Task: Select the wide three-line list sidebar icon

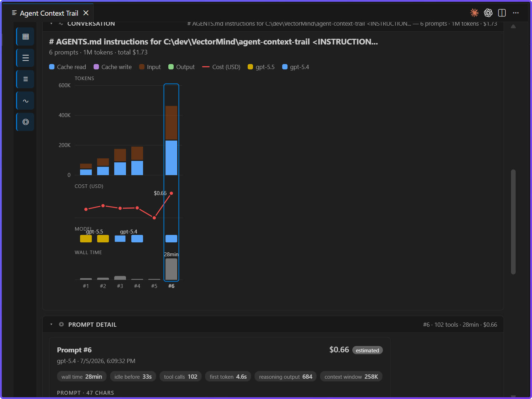Action: [25, 58]
